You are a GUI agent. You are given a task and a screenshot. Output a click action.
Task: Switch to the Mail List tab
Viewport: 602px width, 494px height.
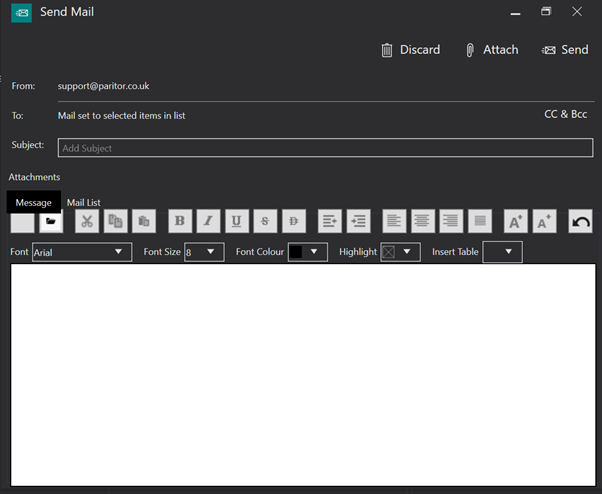[x=84, y=202]
